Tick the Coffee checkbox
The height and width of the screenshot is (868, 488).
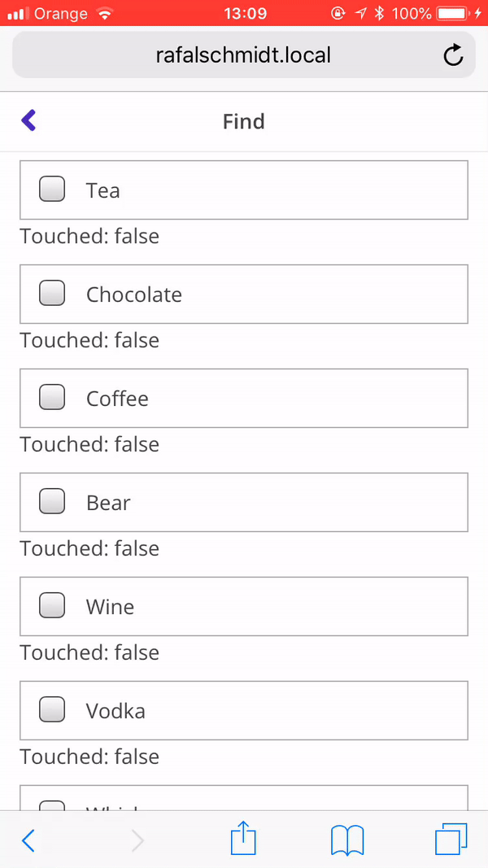51,396
